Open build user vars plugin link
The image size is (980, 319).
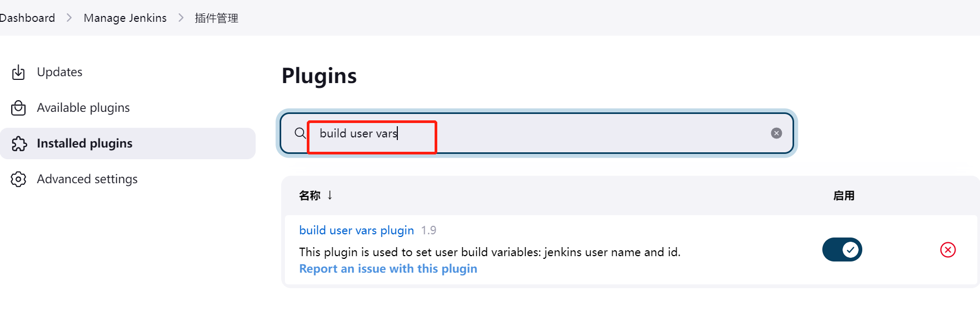[356, 230]
